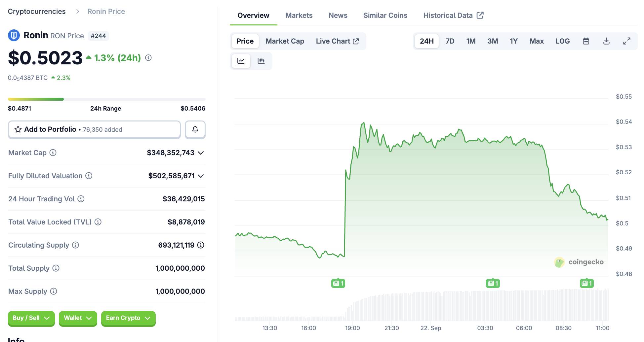The image size is (644, 342).
Task: Open info icon next to 24h price change
Action: click(148, 58)
